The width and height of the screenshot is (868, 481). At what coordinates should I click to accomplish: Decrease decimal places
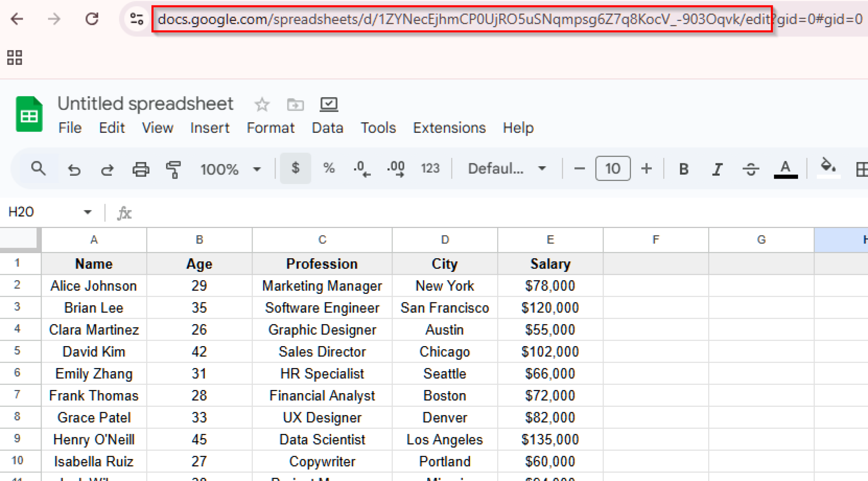(x=362, y=168)
